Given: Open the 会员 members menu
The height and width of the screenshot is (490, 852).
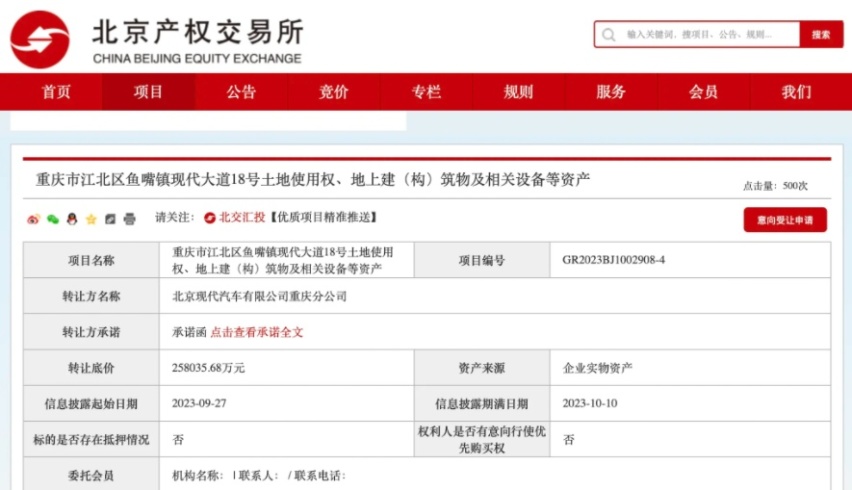Looking at the screenshot, I should coord(703,92).
